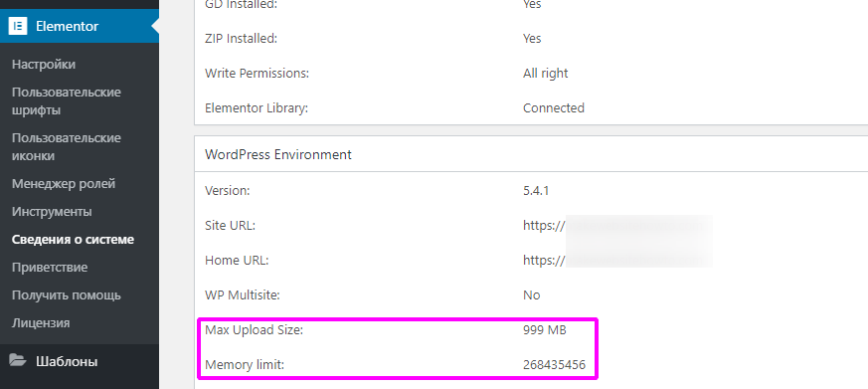The image size is (868, 389).
Task: Open the Лицензия page
Action: tap(41, 322)
